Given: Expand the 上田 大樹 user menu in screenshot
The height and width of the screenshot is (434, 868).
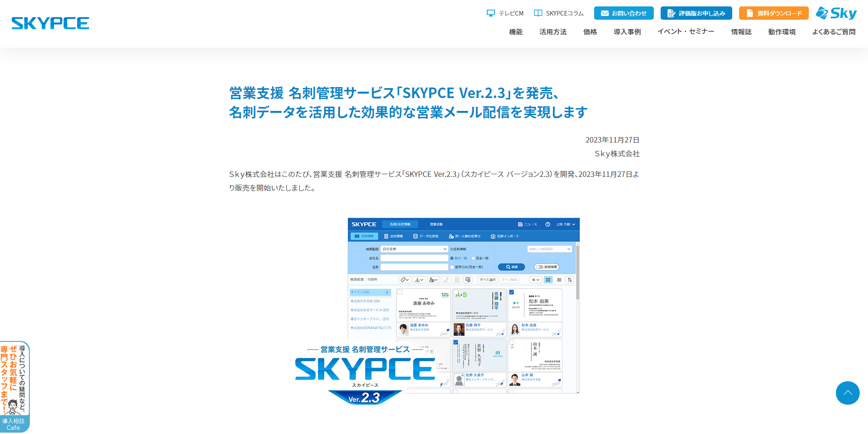Looking at the screenshot, I should [566, 224].
